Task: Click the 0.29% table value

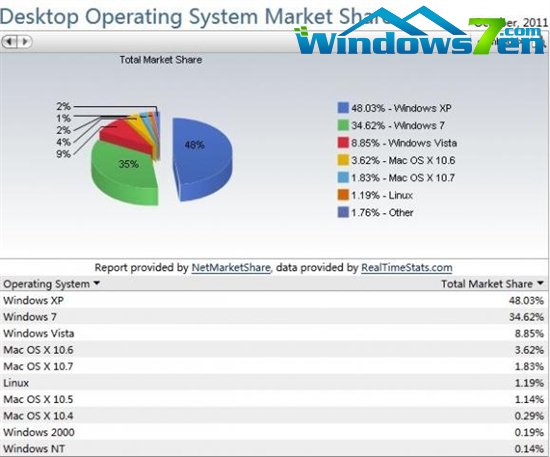Action: click(x=529, y=416)
